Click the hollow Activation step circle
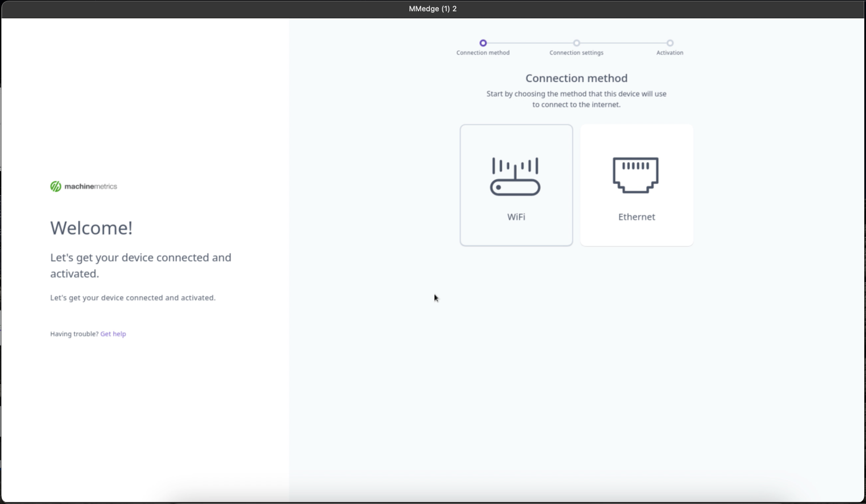The image size is (866, 504). tap(669, 43)
